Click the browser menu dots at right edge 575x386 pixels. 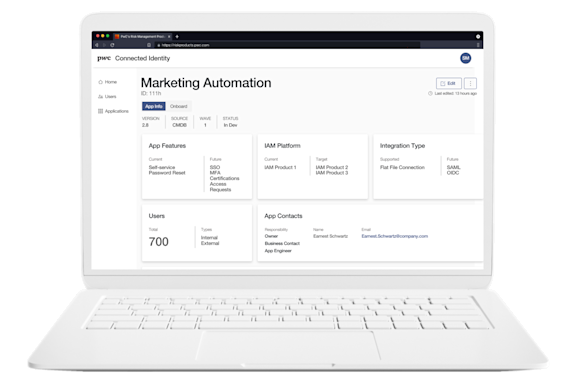[478, 45]
